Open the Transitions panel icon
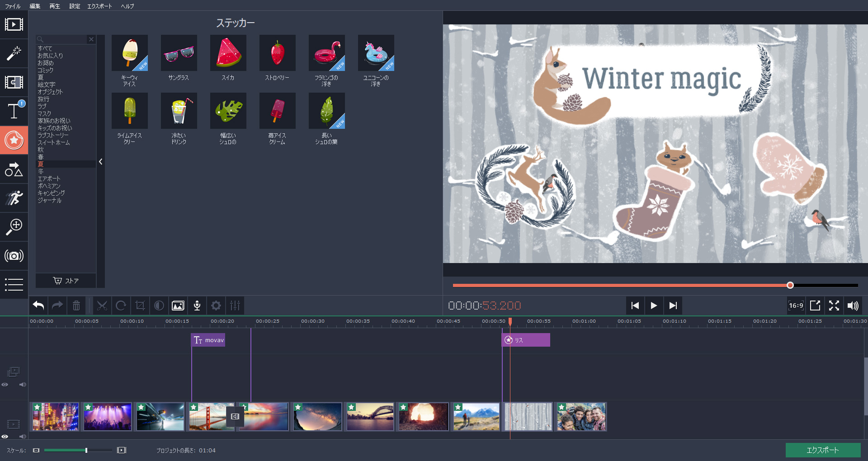868x461 pixels. point(14,82)
